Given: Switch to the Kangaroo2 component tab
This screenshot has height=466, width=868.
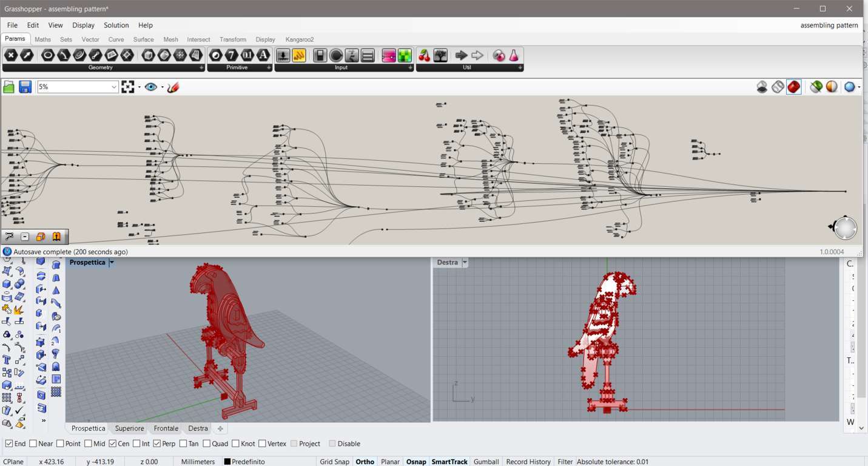Looking at the screenshot, I should click(x=300, y=39).
